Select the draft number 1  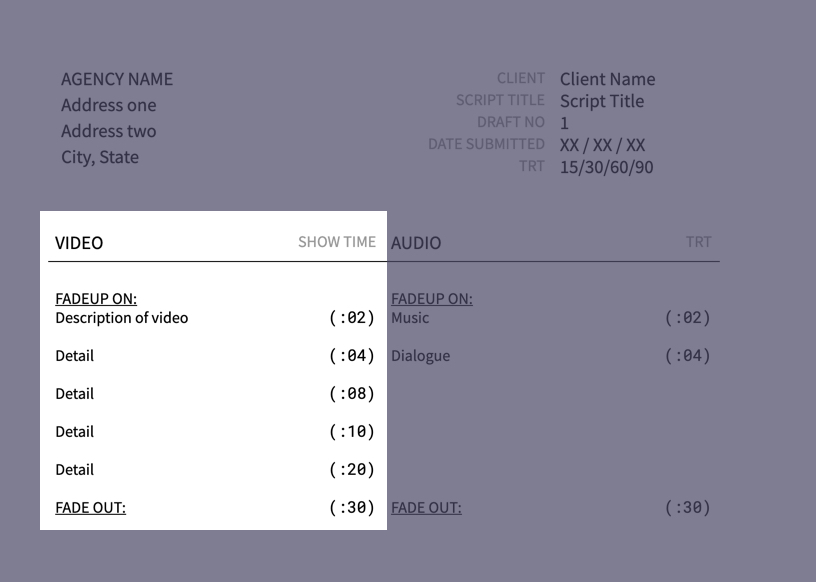point(564,123)
